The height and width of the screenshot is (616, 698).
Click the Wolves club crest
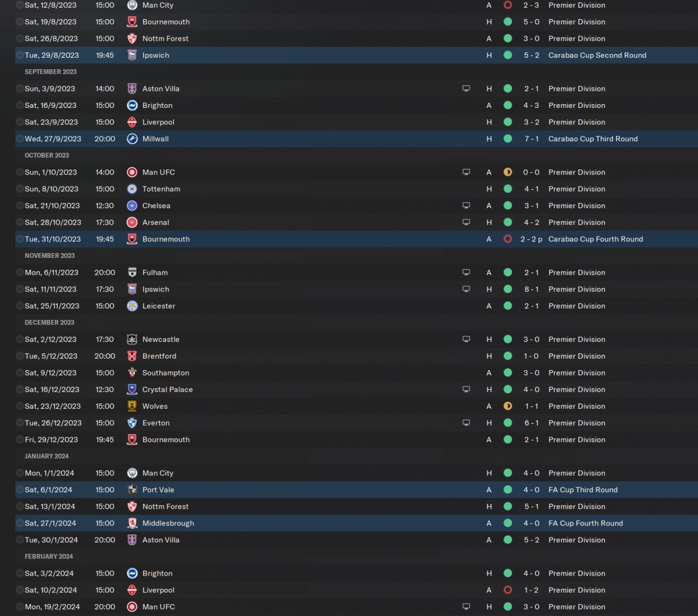[132, 407]
